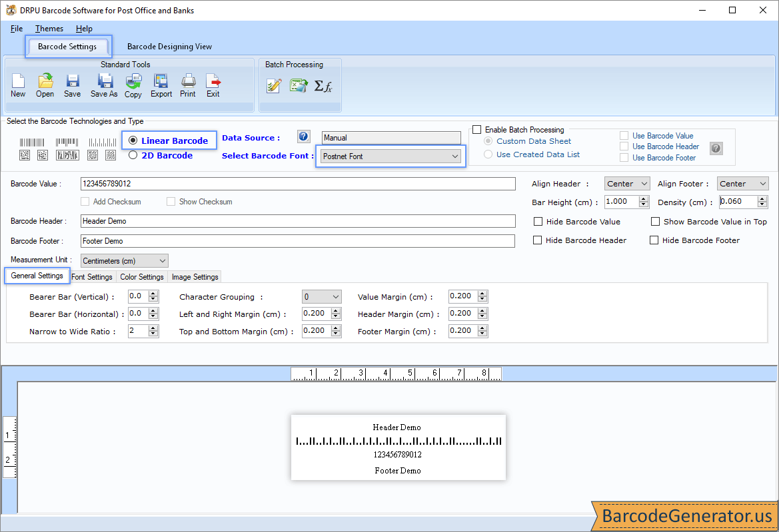Open the Align Header dropdown
Viewport: 779px width, 532px height.
[627, 184]
